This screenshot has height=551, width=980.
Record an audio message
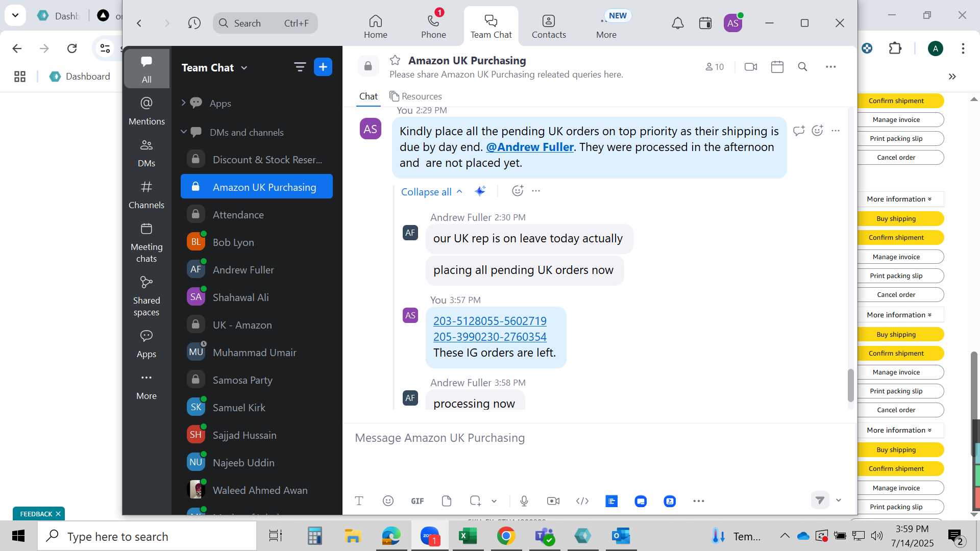tap(524, 501)
